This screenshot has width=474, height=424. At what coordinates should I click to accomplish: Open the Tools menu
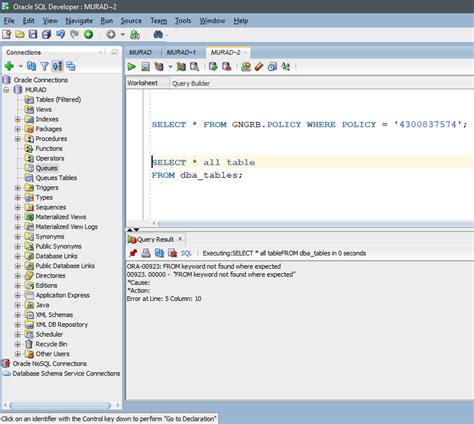coord(183,21)
